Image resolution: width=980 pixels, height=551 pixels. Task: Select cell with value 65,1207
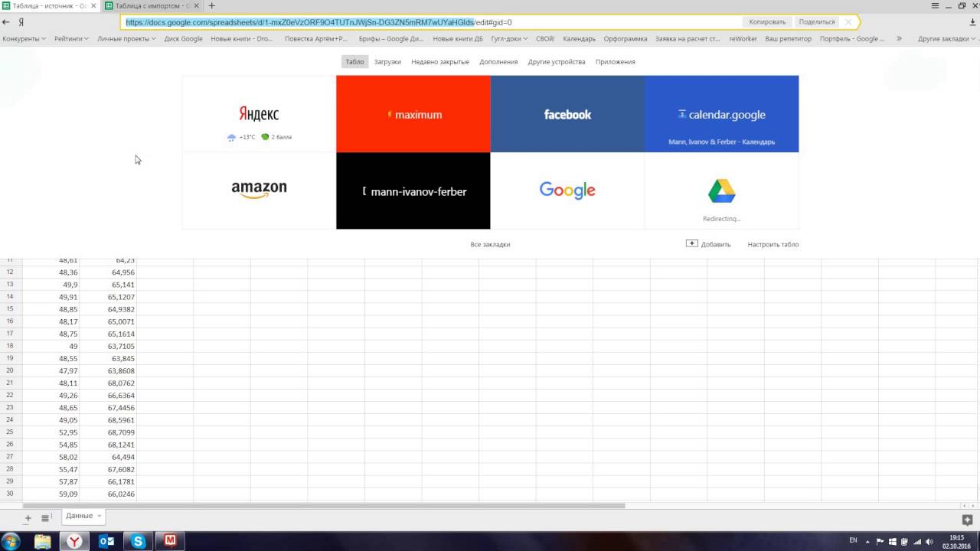point(108,297)
